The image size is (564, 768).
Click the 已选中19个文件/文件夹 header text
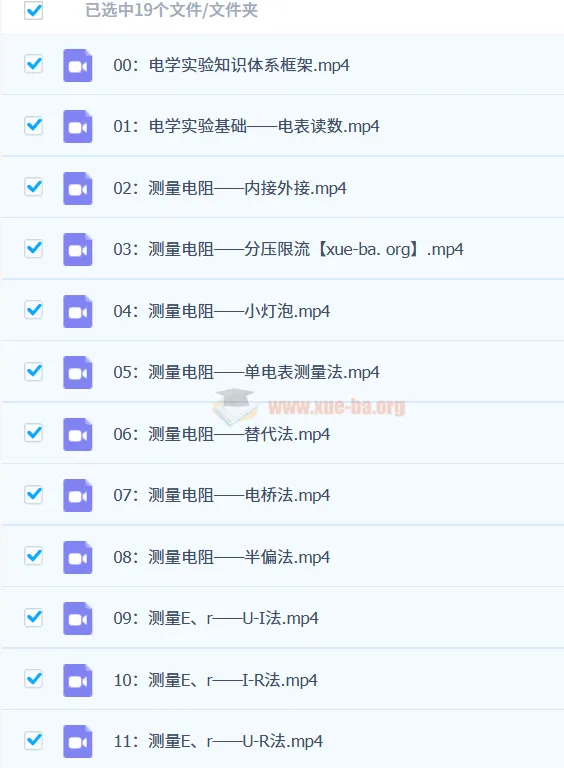tap(171, 10)
